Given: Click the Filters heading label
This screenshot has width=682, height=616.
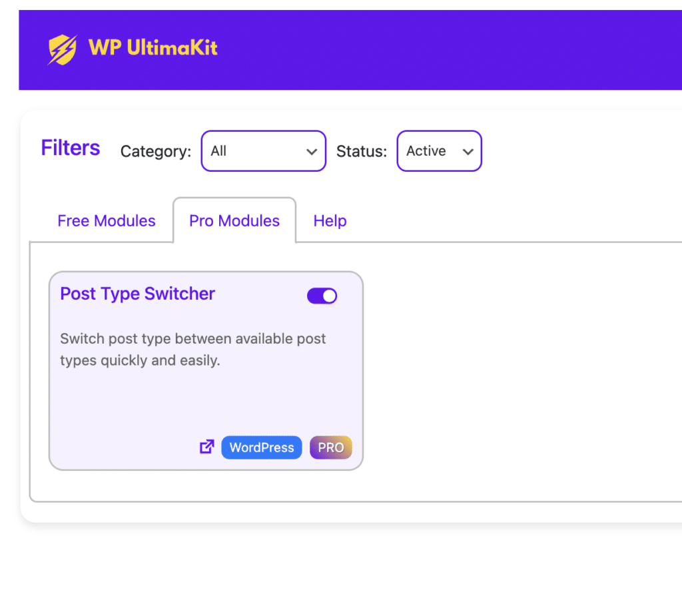Looking at the screenshot, I should click(x=70, y=148).
